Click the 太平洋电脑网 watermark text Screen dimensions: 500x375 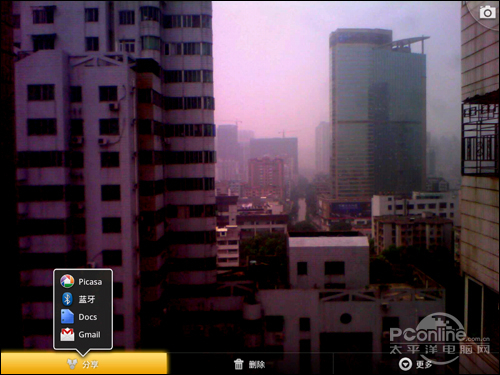click(440, 349)
